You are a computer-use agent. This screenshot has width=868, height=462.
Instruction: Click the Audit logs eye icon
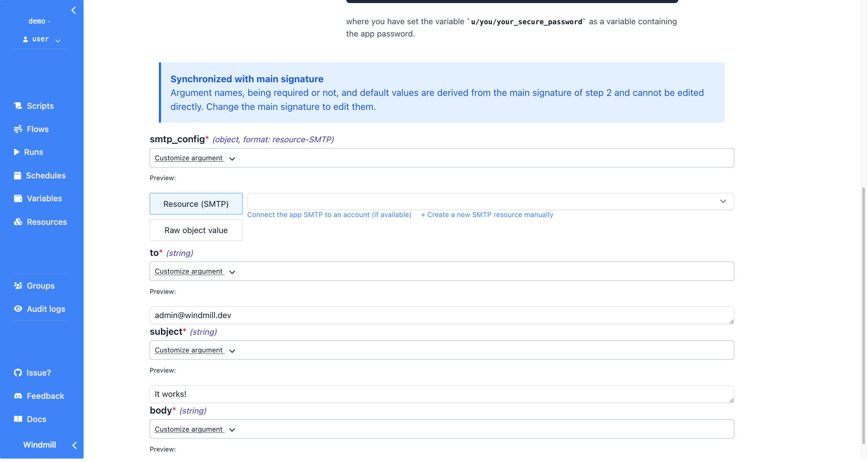pyautogui.click(x=18, y=309)
